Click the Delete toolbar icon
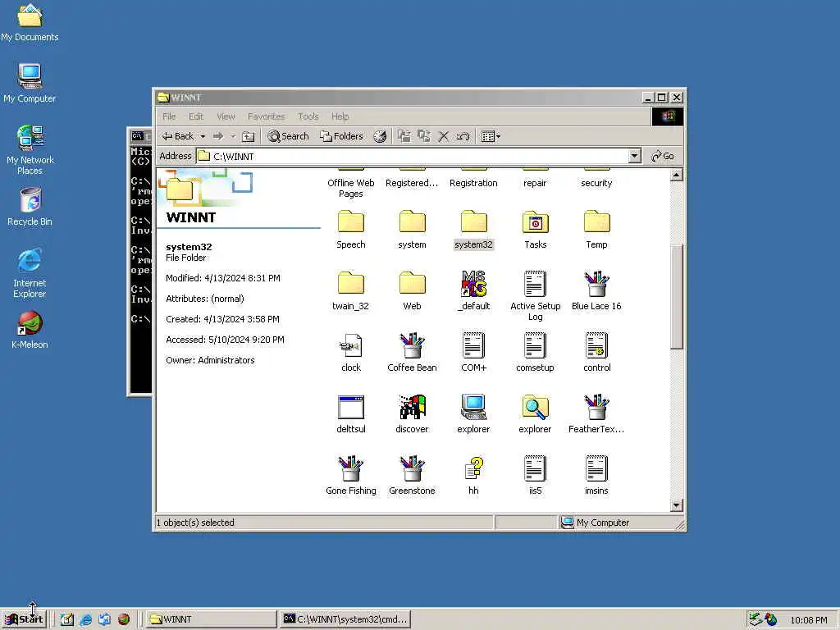 (x=443, y=136)
